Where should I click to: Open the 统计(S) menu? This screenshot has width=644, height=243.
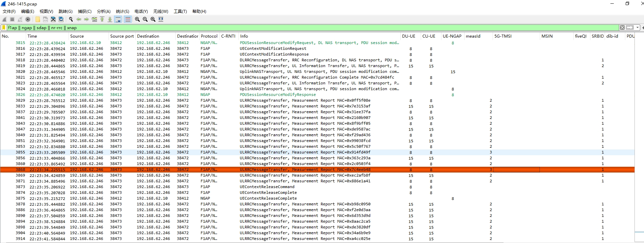[x=122, y=12]
